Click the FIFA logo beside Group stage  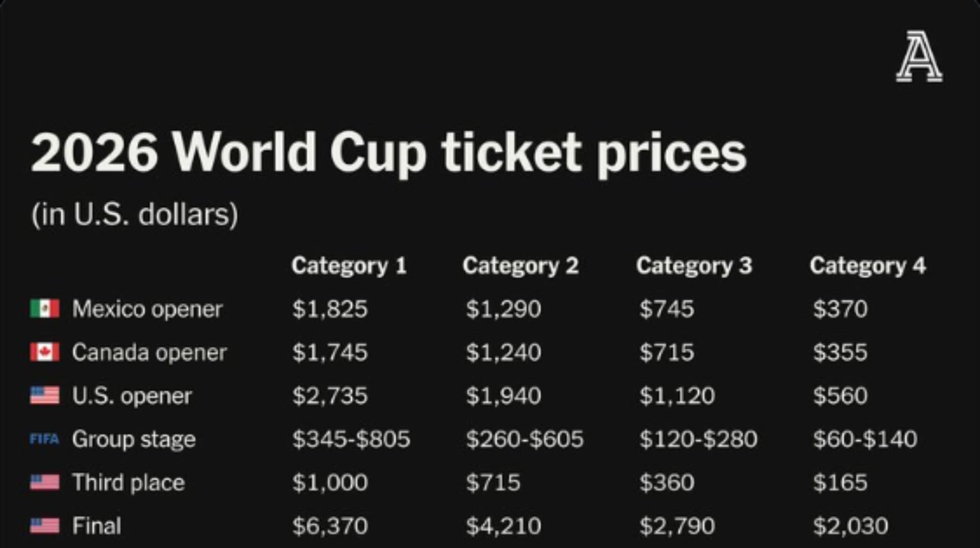click(45, 439)
